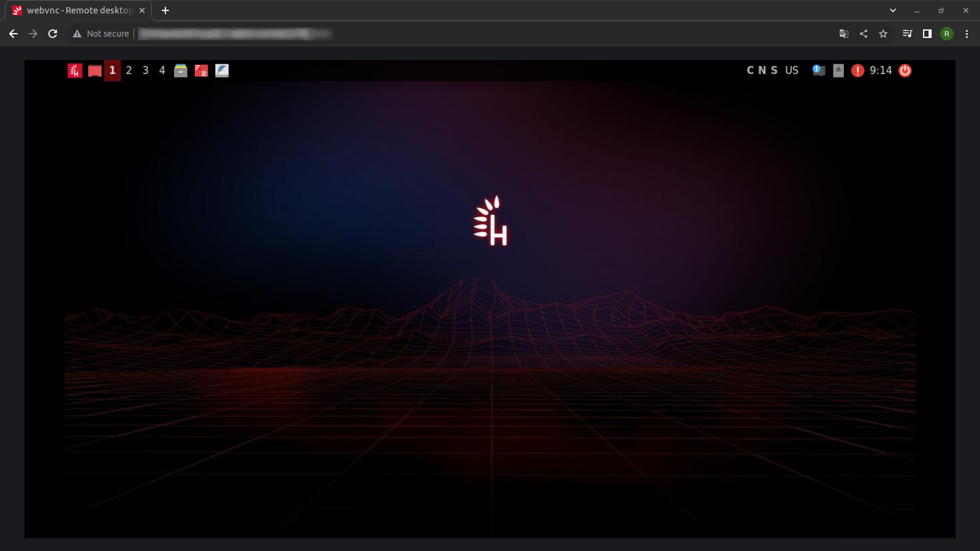
Task: Open the 9:14 clock calendar
Action: [x=881, y=70]
